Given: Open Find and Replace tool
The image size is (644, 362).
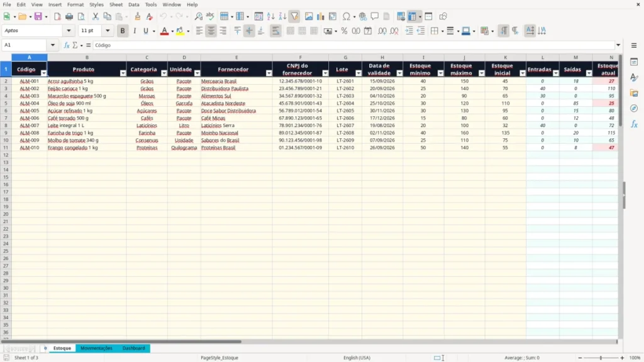Looking at the screenshot, I should click(198, 16).
